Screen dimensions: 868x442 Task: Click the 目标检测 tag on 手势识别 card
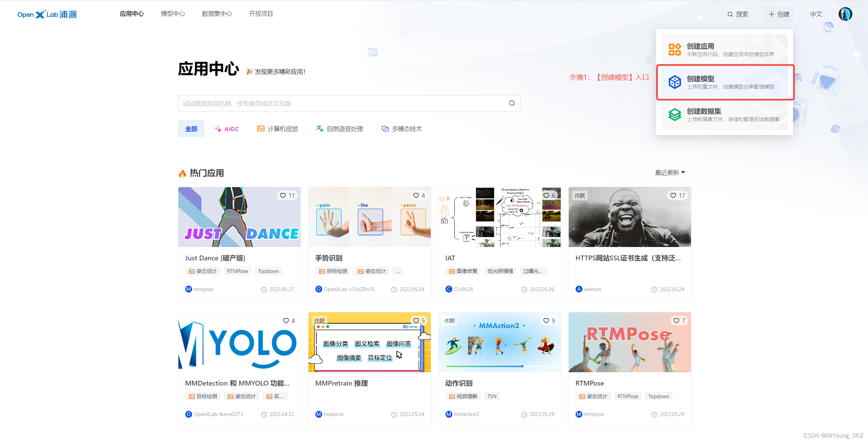tap(333, 271)
